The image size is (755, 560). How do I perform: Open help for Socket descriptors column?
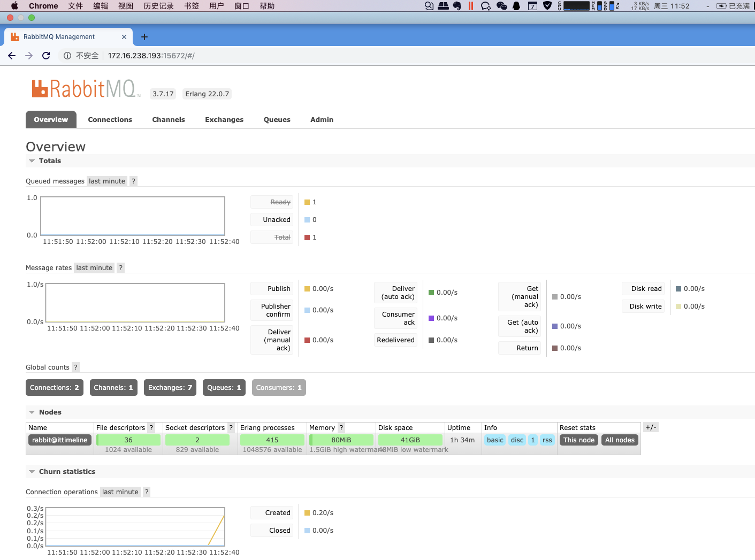tap(231, 428)
